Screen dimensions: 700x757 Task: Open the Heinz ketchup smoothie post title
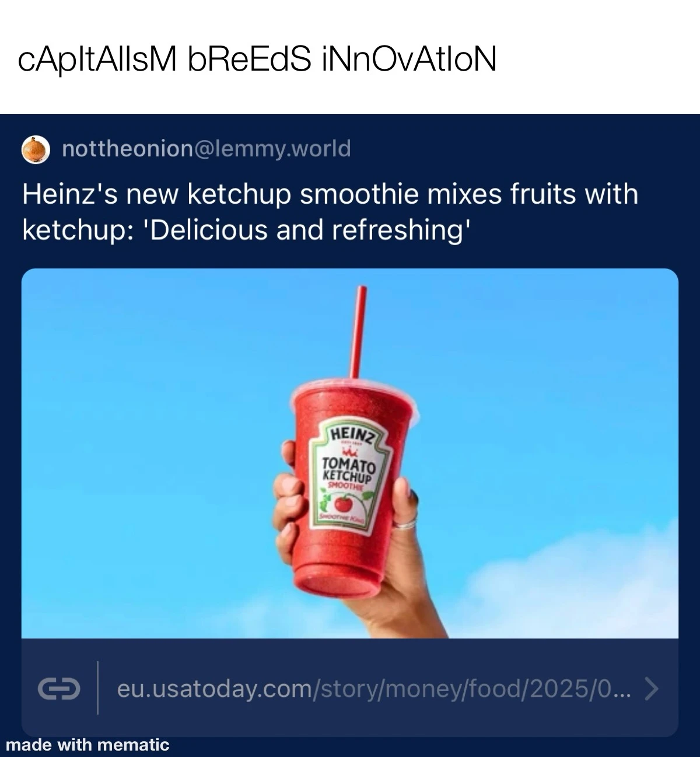click(330, 212)
